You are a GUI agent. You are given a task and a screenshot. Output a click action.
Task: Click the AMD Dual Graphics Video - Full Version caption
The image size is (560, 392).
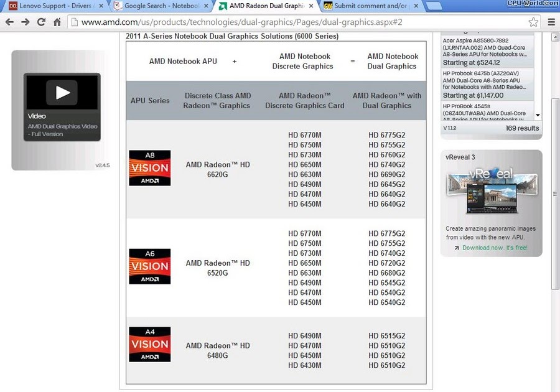point(62,130)
